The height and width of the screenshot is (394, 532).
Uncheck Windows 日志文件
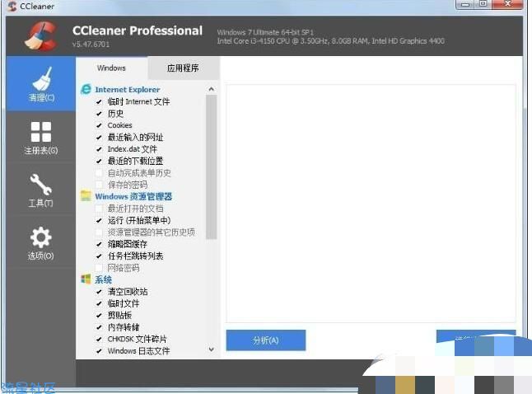tap(99, 351)
